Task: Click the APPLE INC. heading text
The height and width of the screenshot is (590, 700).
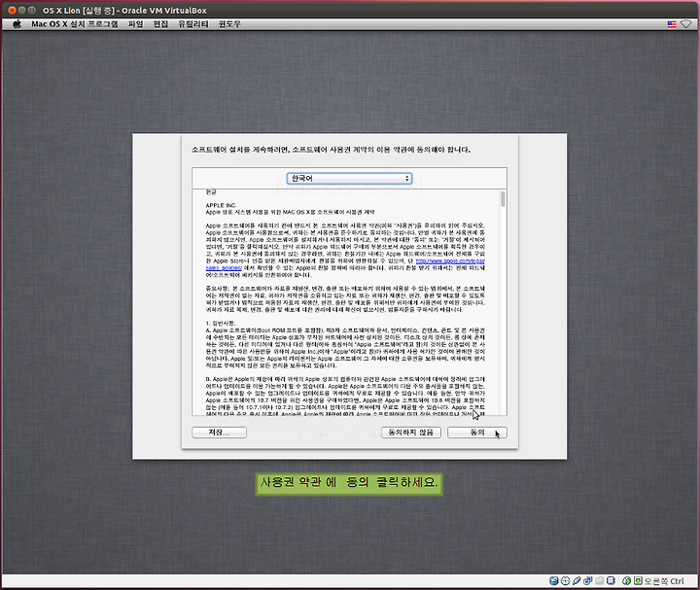Action: [x=221, y=205]
